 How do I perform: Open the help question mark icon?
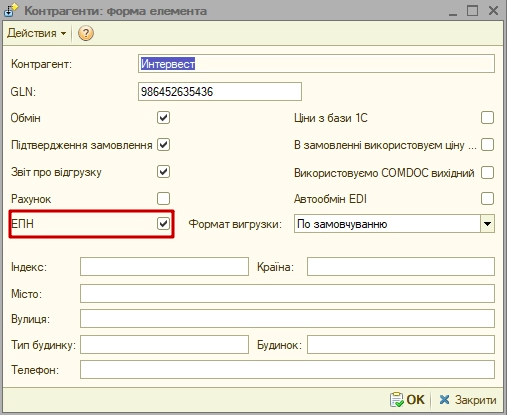tap(86, 33)
